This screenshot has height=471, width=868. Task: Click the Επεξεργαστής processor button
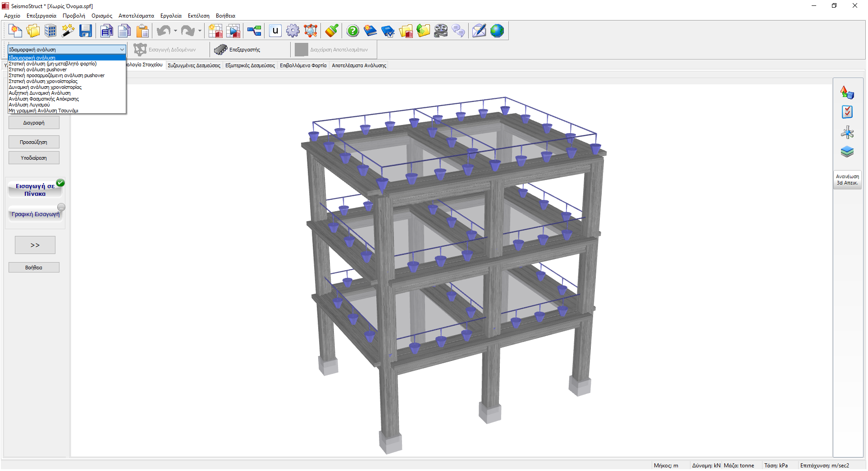pos(238,50)
